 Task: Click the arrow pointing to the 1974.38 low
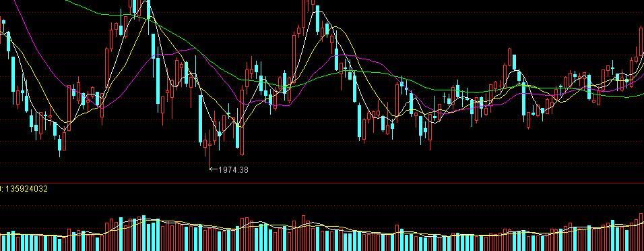213,169
